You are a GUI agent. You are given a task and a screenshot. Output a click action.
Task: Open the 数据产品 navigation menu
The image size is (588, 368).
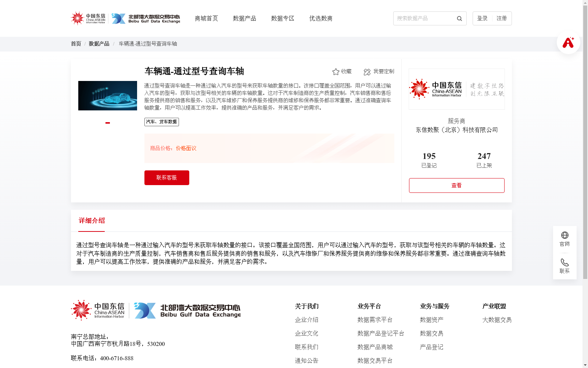click(x=244, y=18)
